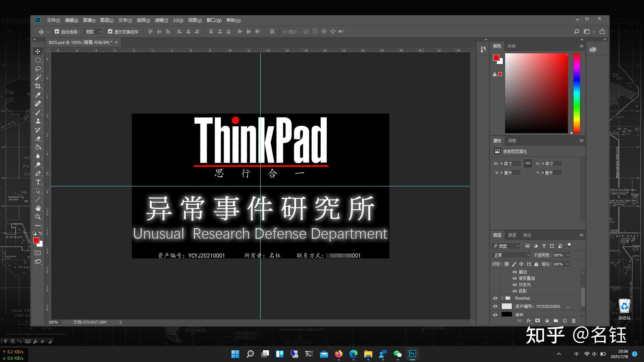The width and height of the screenshot is (644, 362).
Task: Open the Add layer style (fx) menu
Action: (529, 321)
